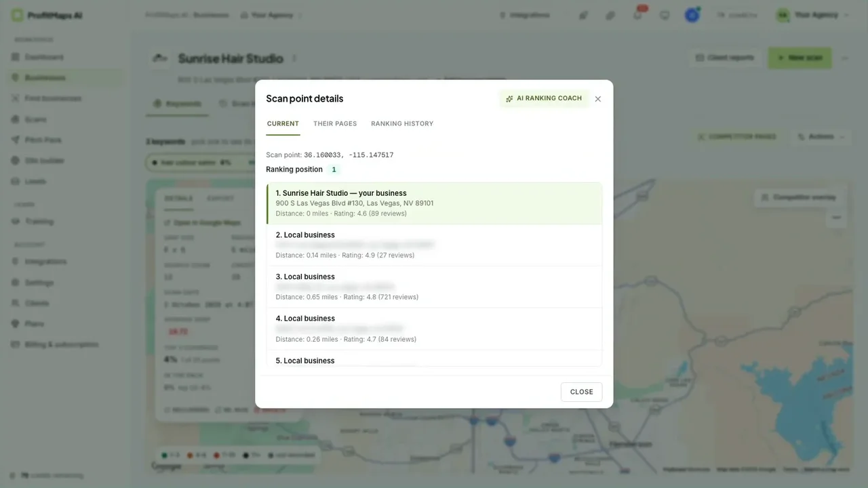Click the scan point coordinates text
Image resolution: width=868 pixels, height=488 pixels.
tap(349, 155)
